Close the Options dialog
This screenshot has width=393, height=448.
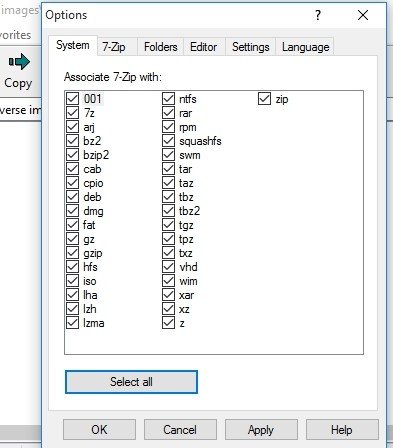tap(363, 15)
